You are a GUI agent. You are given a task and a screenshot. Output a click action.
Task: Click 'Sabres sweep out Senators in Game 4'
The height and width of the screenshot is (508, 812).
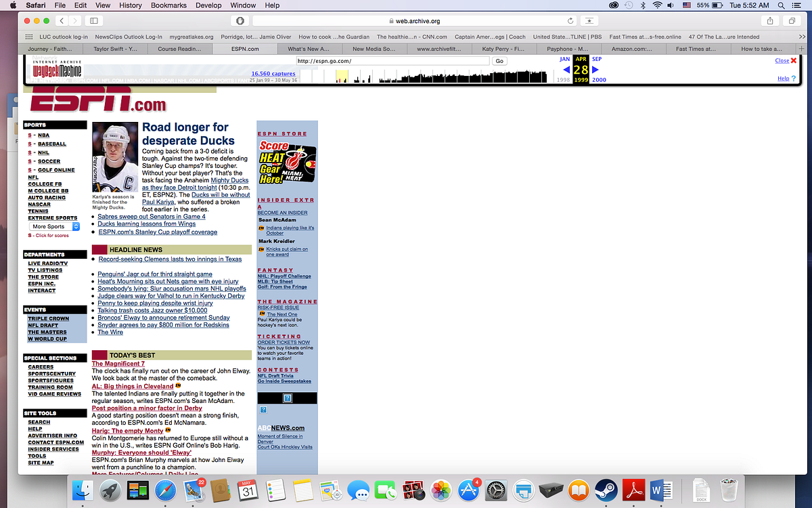(152, 217)
